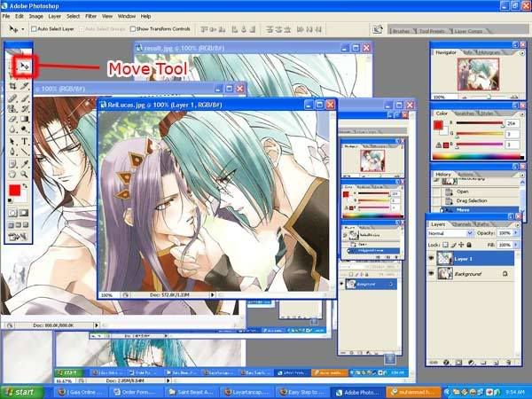
Task: Select the Crop tool
Action: click(12, 87)
